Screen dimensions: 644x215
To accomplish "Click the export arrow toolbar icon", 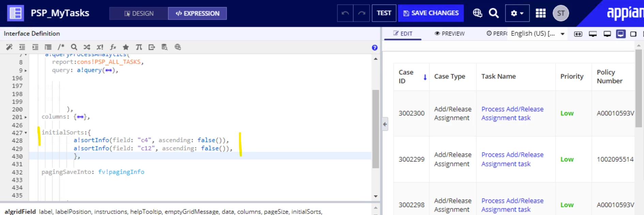I will click(x=152, y=47).
